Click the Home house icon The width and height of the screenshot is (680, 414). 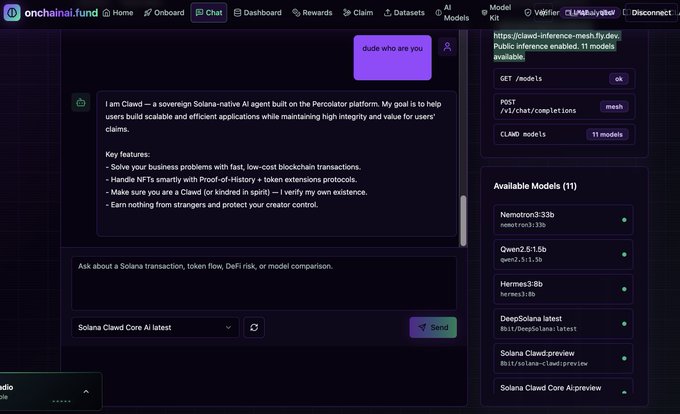point(106,13)
